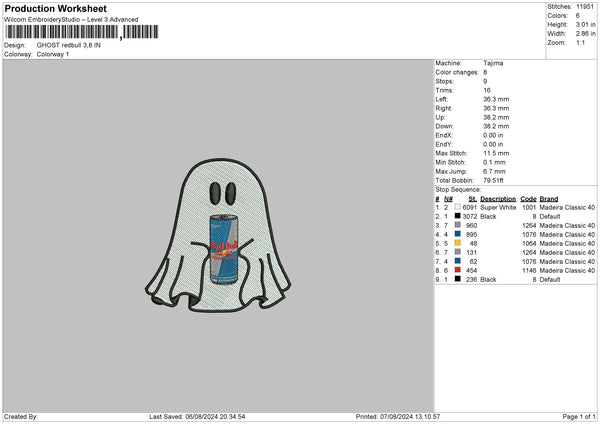Click the Trims value "16"
Screen dimensions: 600x424
[487, 90]
